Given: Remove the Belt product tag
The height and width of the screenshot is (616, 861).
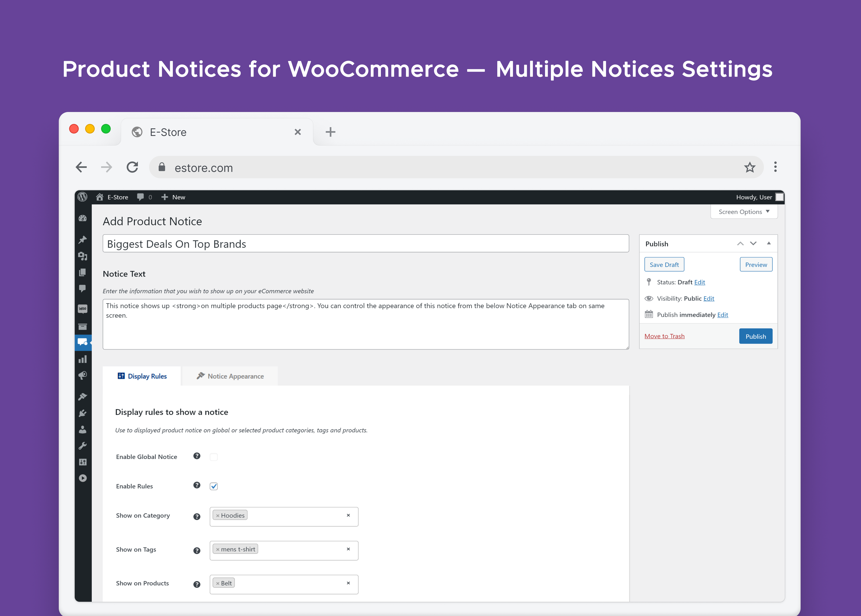Looking at the screenshot, I should (x=217, y=583).
